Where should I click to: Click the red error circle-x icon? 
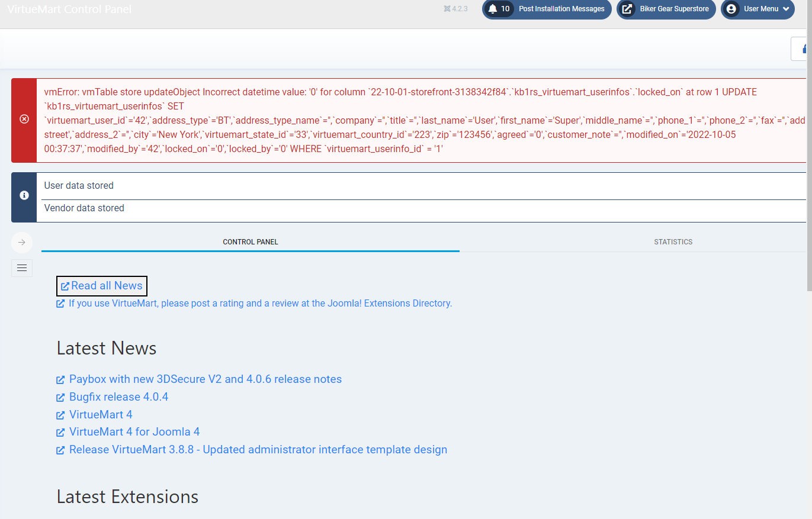coord(24,120)
